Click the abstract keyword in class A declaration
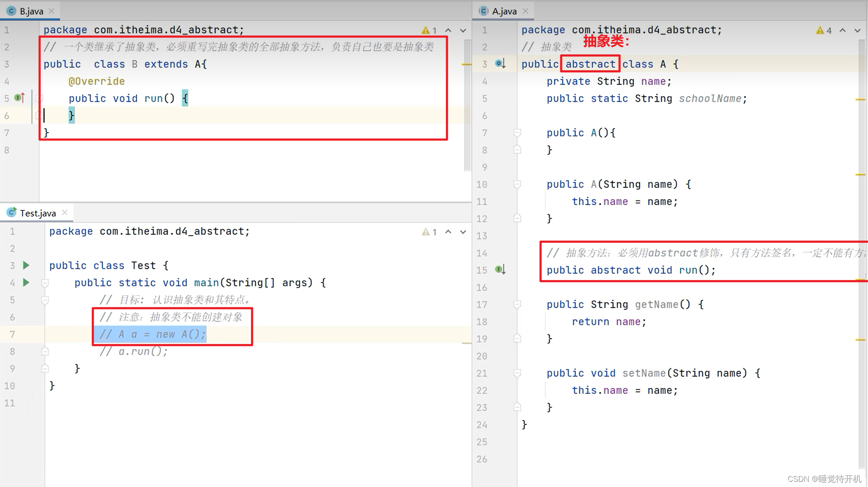 (x=590, y=64)
